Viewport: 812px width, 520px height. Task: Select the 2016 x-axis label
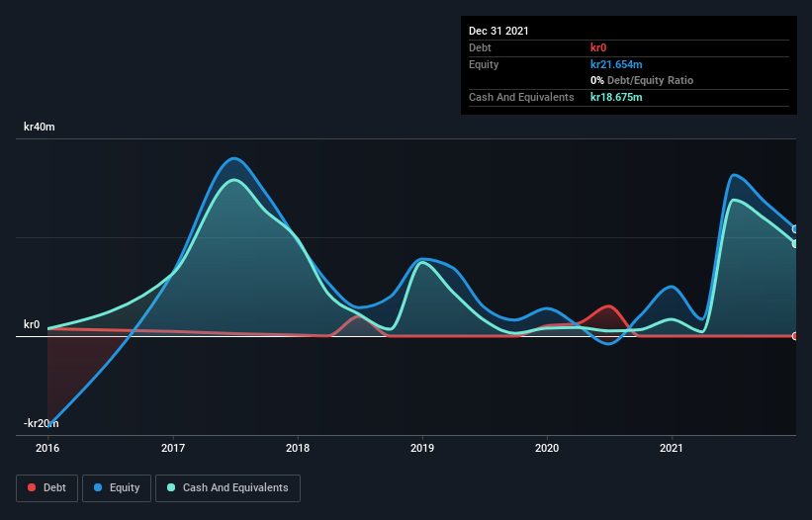pos(47,448)
